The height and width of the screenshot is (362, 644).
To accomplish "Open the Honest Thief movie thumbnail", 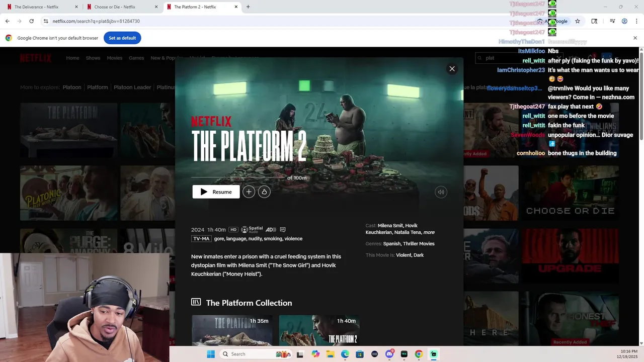I will pos(570,318).
